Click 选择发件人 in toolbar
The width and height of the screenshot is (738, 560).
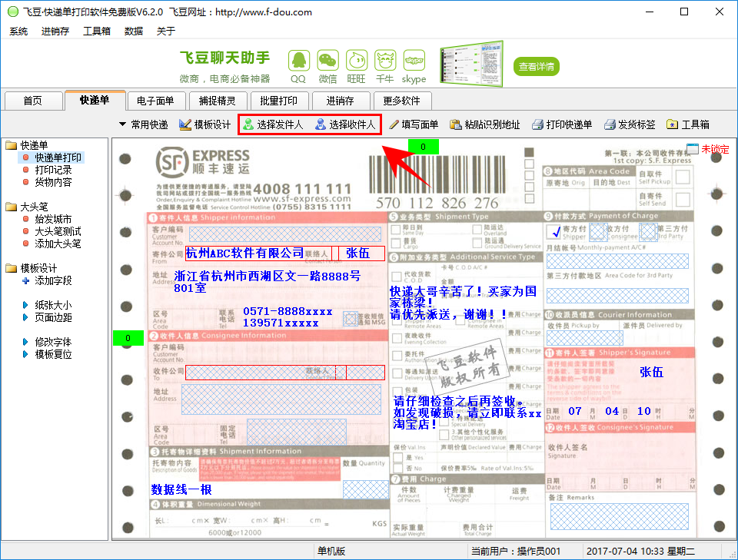click(x=273, y=124)
